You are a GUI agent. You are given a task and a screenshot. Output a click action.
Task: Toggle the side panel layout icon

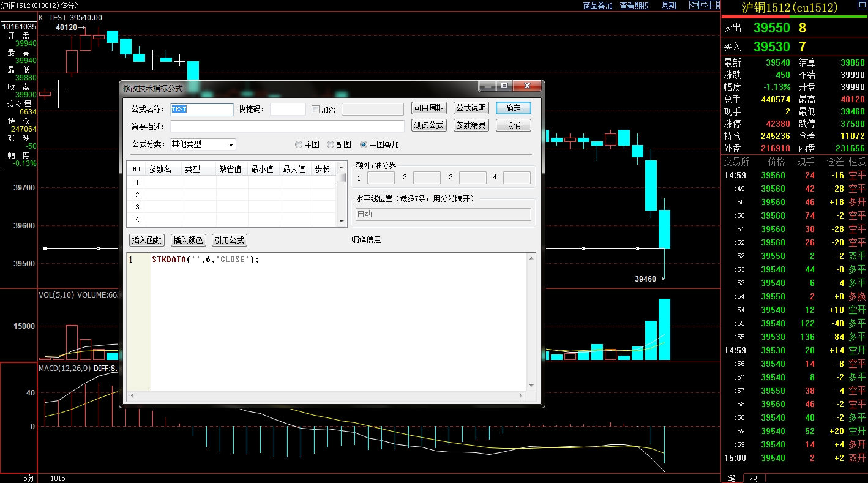coord(714,6)
